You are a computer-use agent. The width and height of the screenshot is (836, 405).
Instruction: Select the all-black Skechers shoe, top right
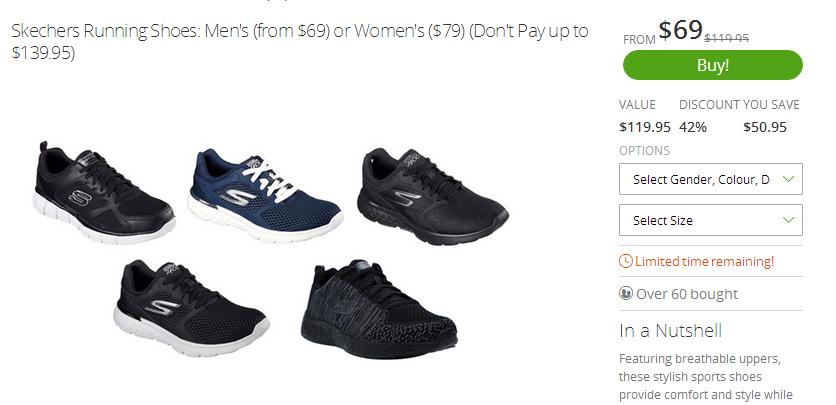[432, 196]
